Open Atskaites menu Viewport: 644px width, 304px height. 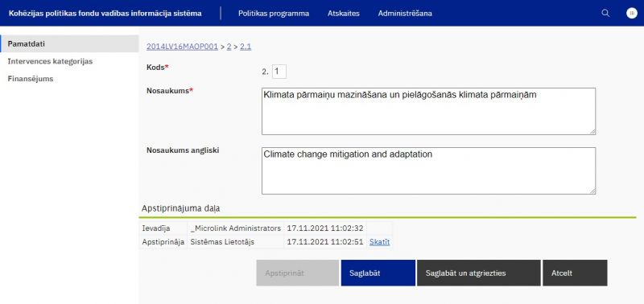pyautogui.click(x=344, y=13)
